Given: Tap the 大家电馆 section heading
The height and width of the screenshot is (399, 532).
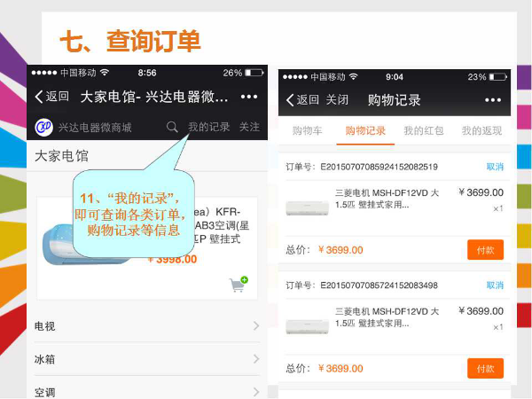Looking at the screenshot, I should click(62, 156).
